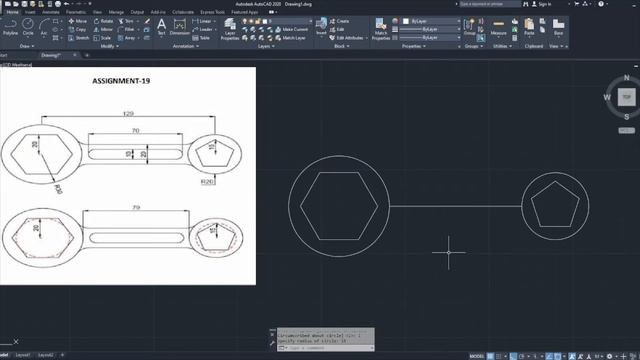Open the Parametric ribbon tab
Image resolution: width=640 pixels, height=360 pixels.
pos(76,12)
